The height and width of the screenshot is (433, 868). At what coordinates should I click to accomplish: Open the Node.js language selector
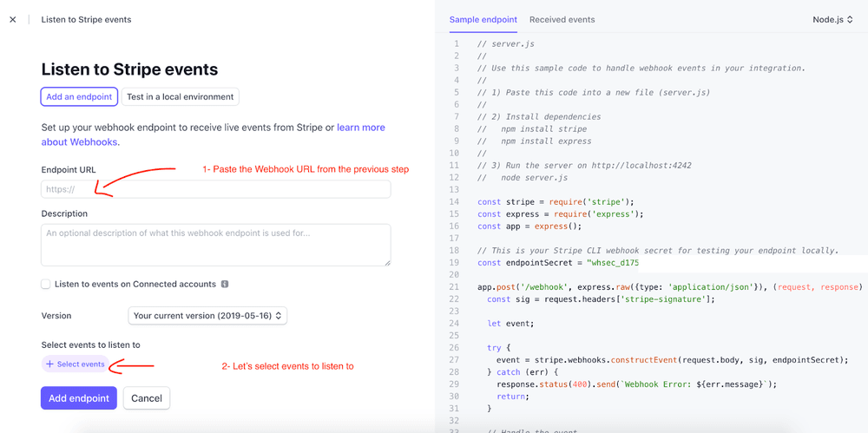point(832,19)
